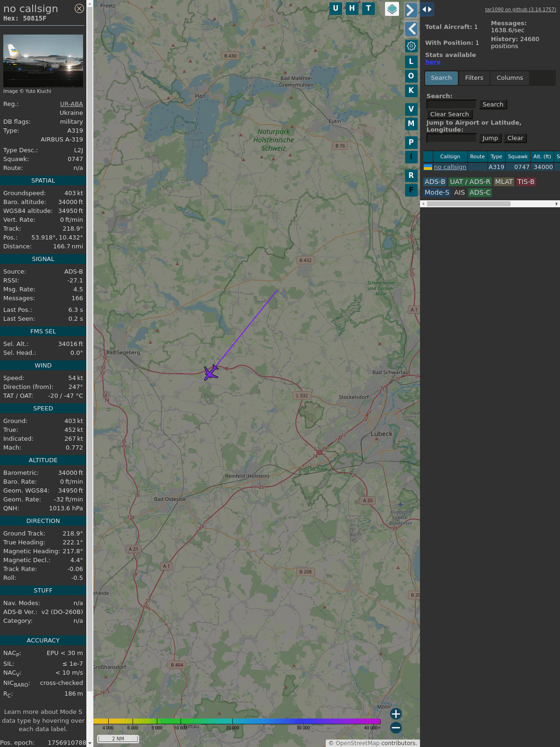Open the map layer switcher icon
The height and width of the screenshot is (747, 560).
click(392, 9)
